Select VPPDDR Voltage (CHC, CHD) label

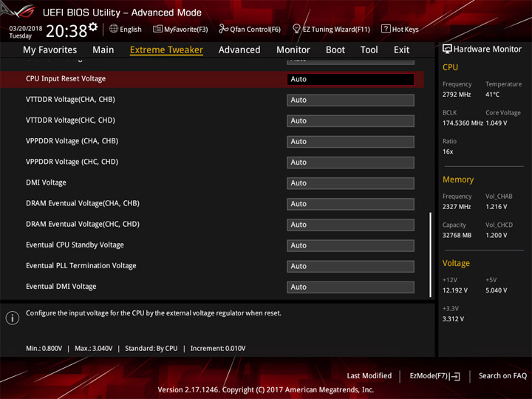click(72, 162)
